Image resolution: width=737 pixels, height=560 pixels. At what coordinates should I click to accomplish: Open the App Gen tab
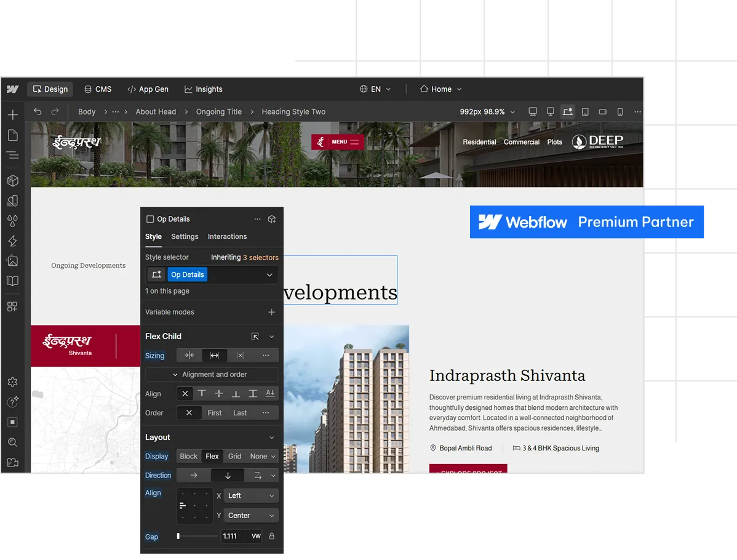tap(148, 89)
